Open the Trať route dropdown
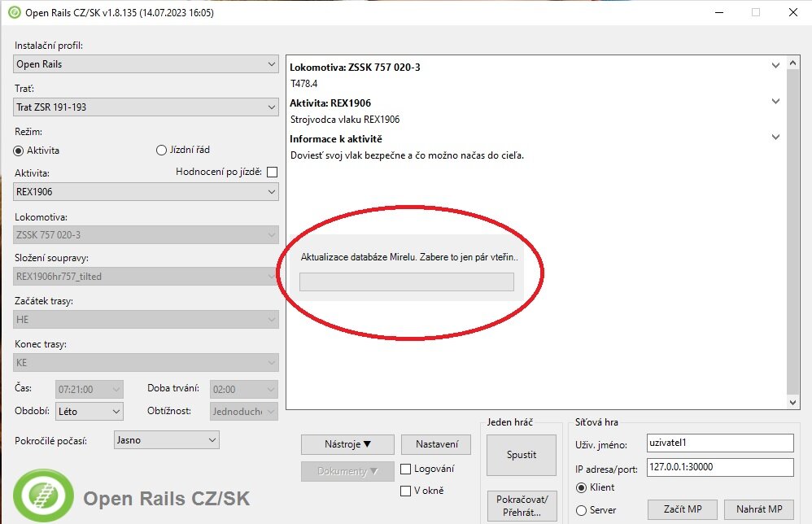 click(x=146, y=107)
